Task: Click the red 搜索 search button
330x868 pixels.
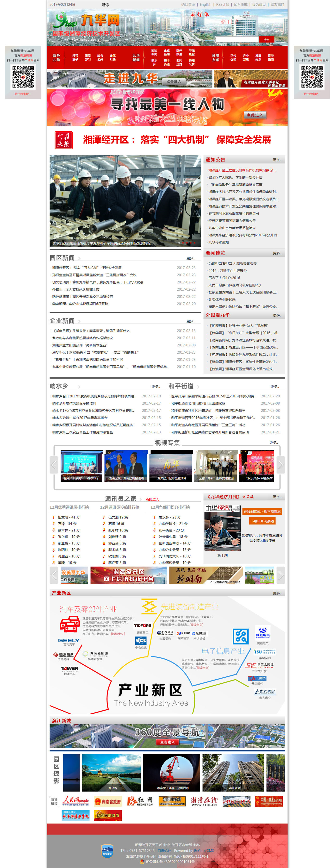Action: (x=266, y=40)
